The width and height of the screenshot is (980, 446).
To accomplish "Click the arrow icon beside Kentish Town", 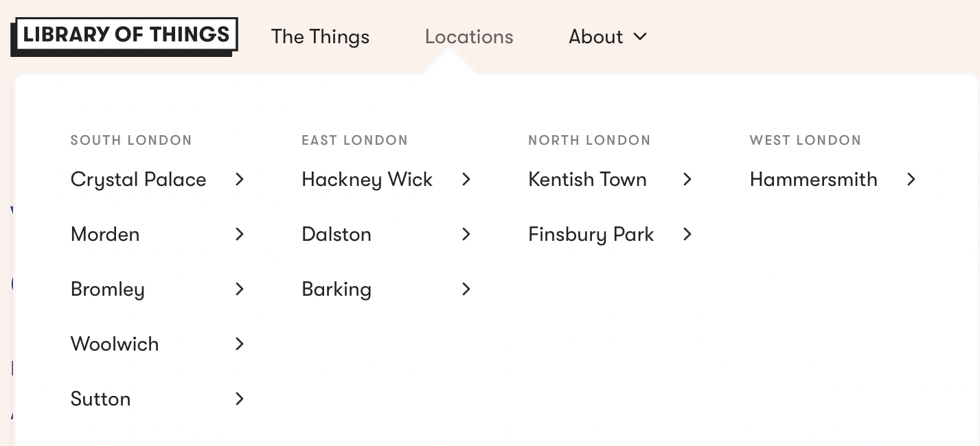I will coord(687,179).
